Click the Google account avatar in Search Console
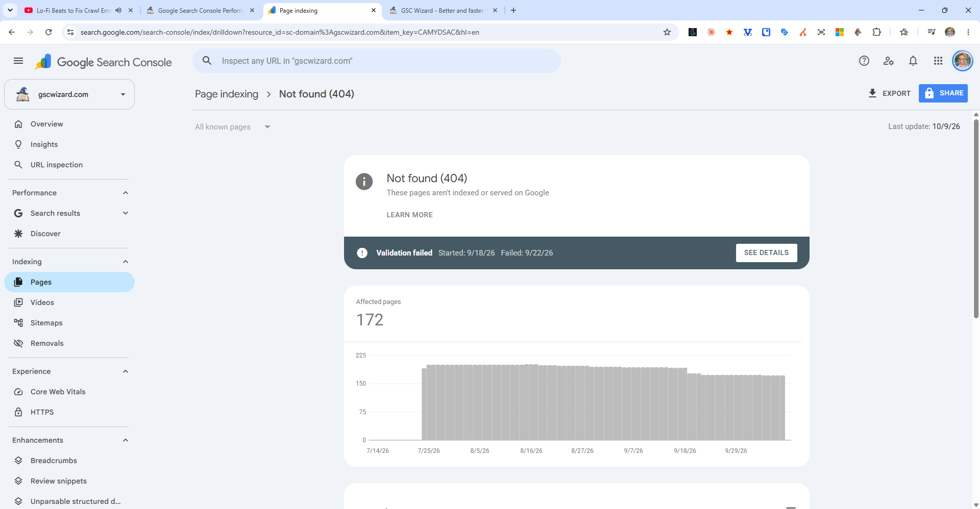The image size is (980, 509). [x=963, y=61]
